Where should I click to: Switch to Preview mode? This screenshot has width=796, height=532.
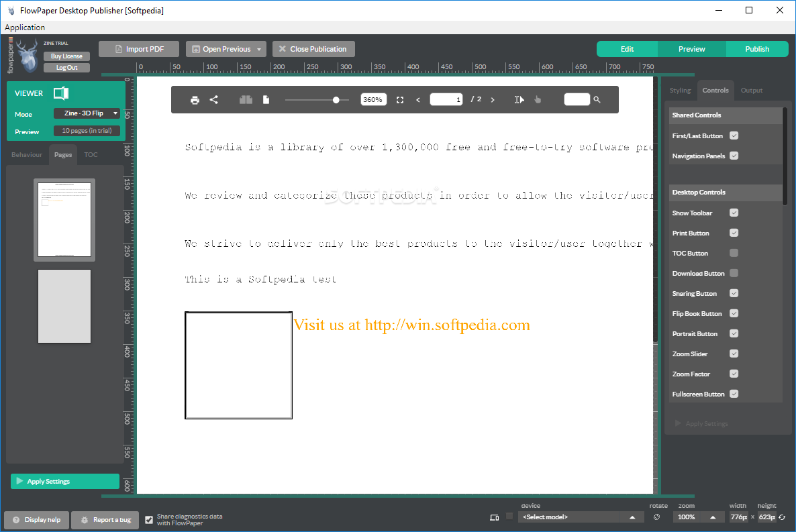692,49
